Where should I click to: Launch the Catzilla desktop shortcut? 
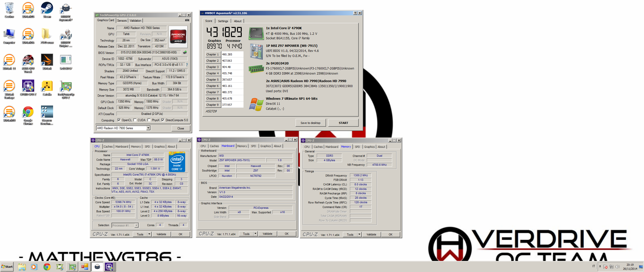click(47, 88)
